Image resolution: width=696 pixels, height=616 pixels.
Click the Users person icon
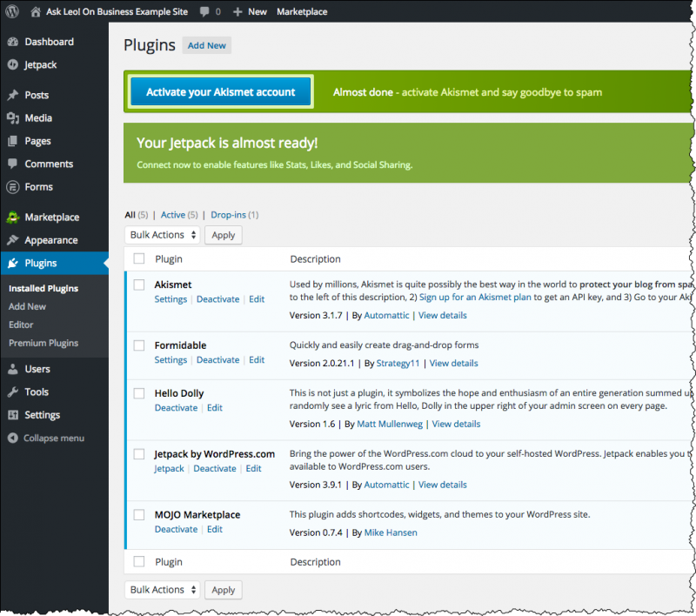point(13,369)
